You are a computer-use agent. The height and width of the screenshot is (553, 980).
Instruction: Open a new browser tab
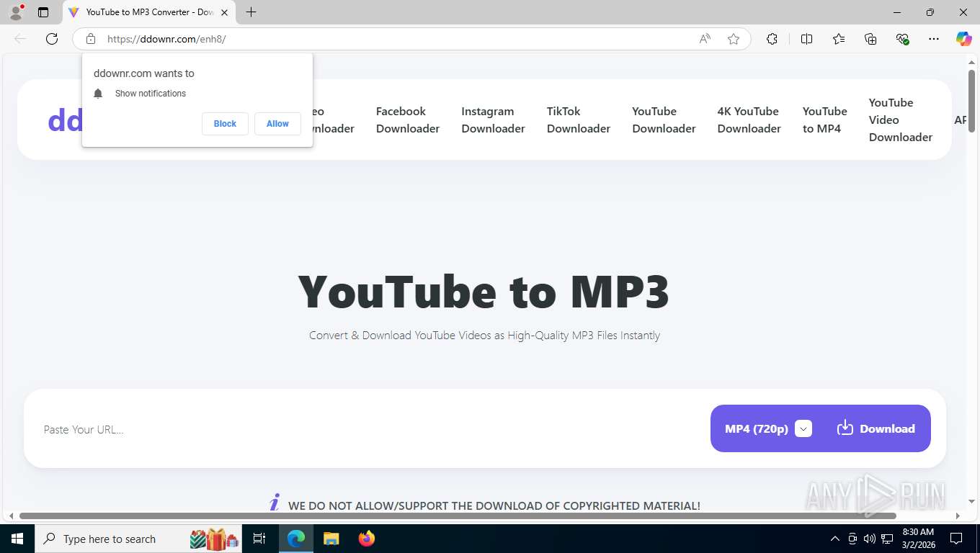tap(251, 12)
